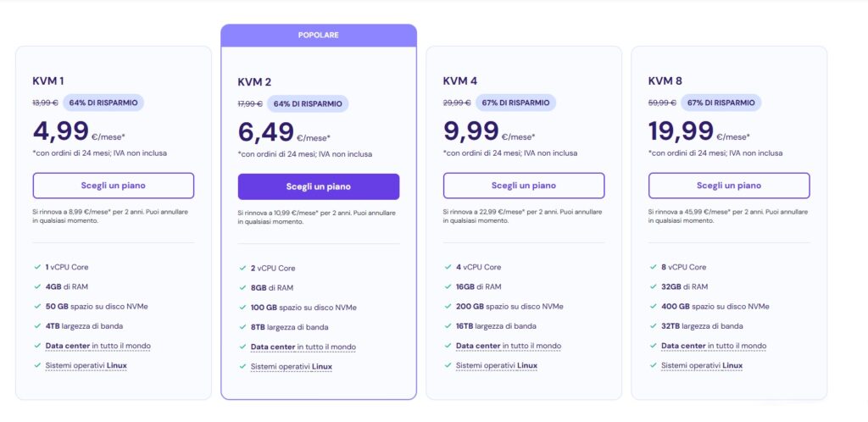Click checkmark icon beside 16GB di RAM
This screenshot has width=868, height=422.
448,286
